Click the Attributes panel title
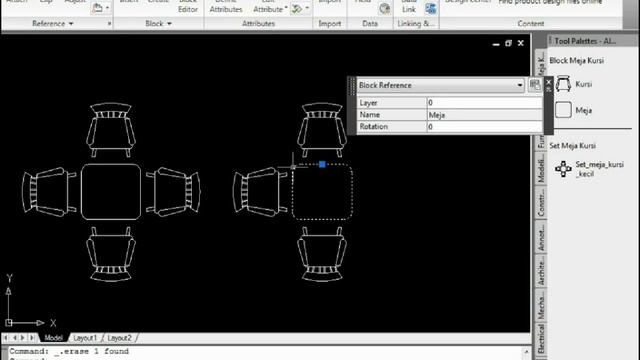 (258, 24)
